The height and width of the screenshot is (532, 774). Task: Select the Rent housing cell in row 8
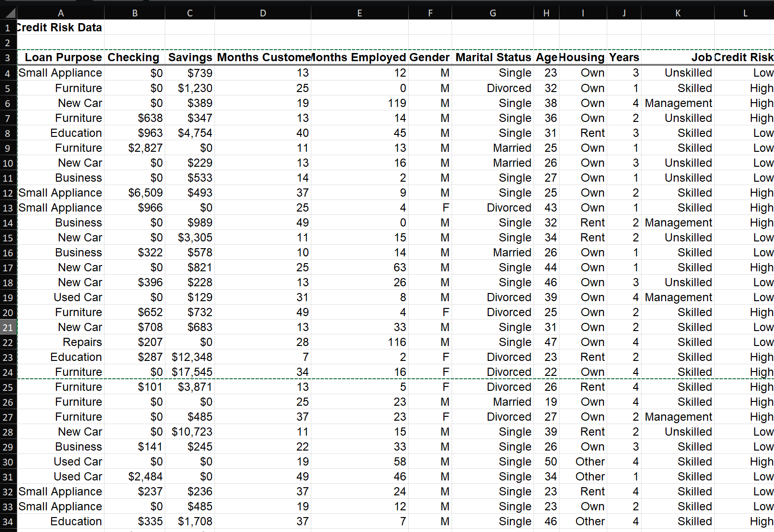point(592,133)
